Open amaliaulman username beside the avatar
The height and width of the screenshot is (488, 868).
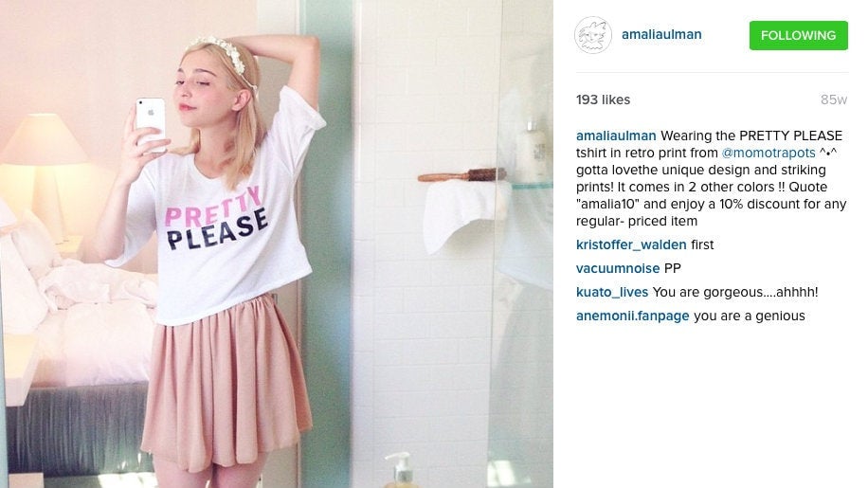[661, 34]
